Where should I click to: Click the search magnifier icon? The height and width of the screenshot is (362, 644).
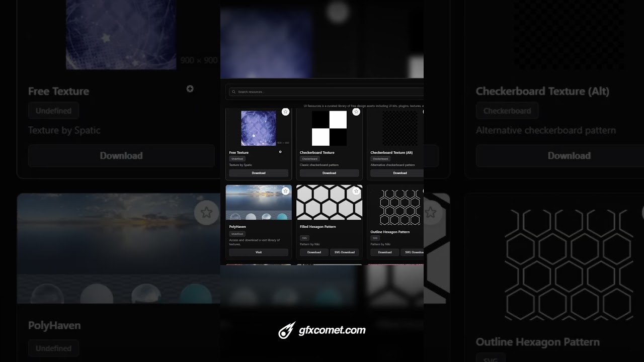coord(234,92)
